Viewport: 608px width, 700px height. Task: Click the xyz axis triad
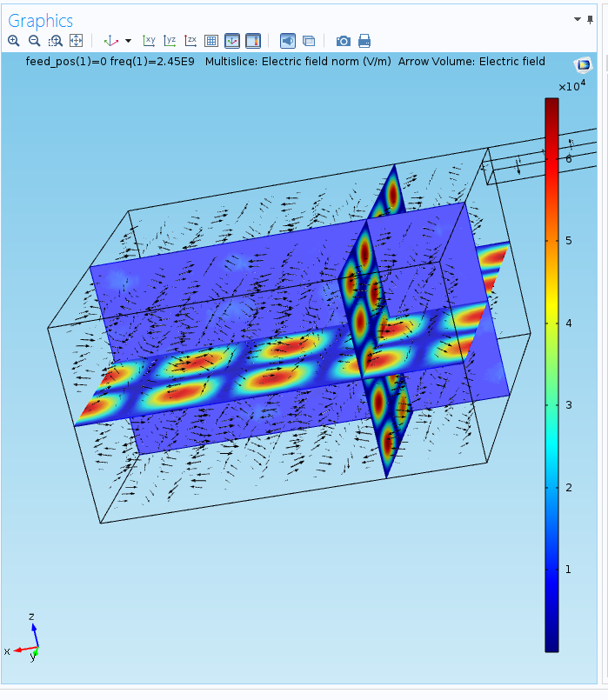pos(23,637)
